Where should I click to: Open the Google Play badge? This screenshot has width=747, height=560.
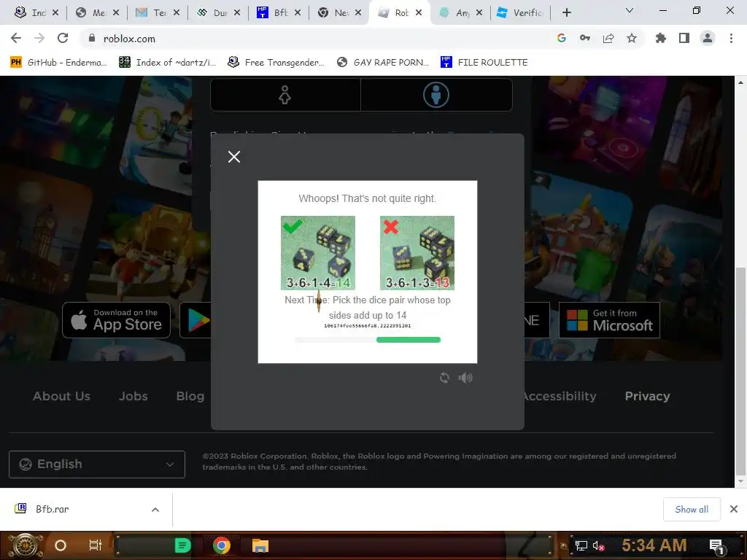[196, 320]
